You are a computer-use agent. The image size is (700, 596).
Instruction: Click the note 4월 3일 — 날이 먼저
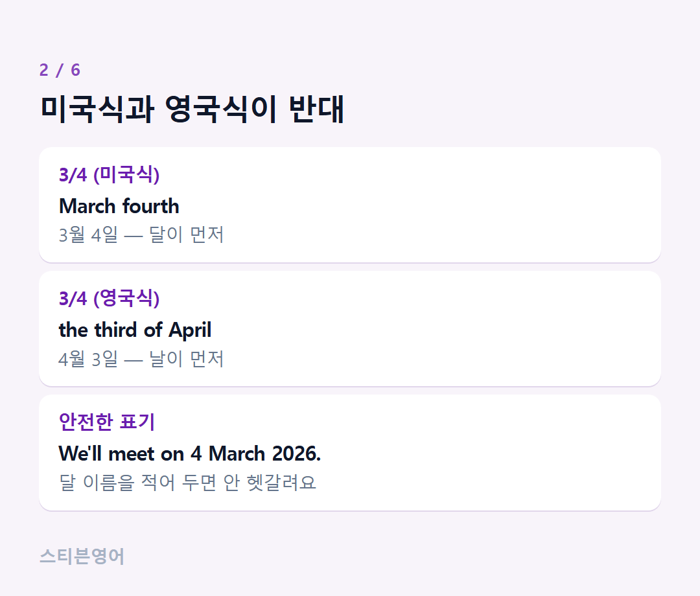tap(141, 359)
